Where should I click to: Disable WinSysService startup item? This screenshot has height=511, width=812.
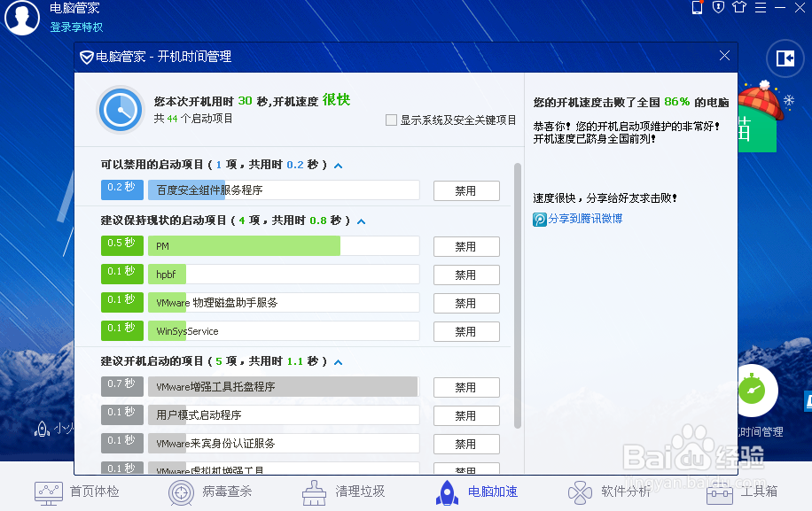click(466, 331)
